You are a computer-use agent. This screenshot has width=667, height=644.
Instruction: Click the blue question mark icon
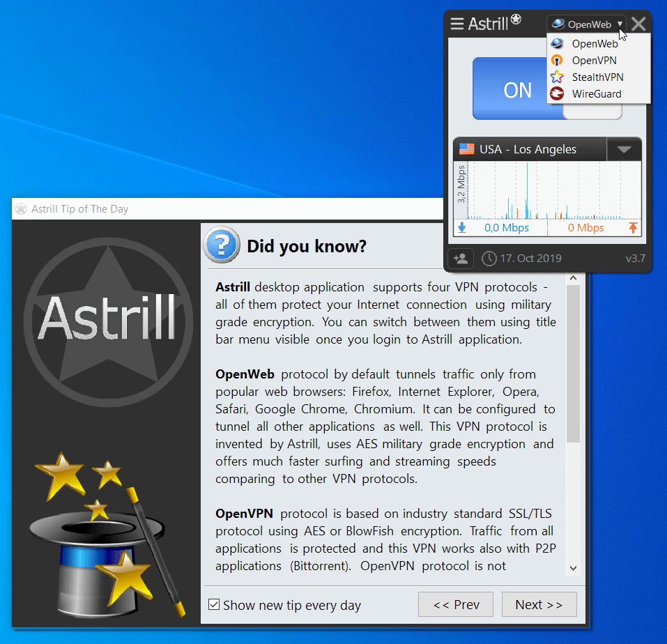pos(221,245)
